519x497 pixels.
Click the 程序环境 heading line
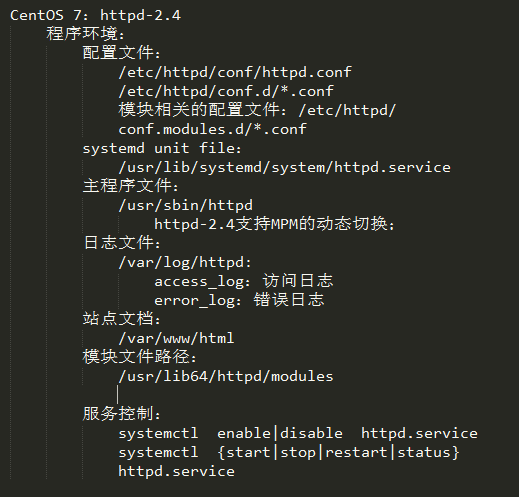pyautogui.click(x=86, y=34)
